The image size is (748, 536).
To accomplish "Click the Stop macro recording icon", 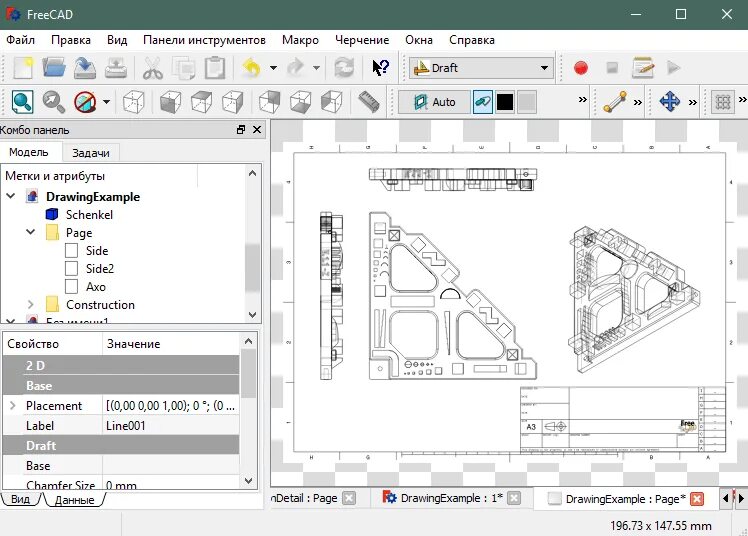I will click(612, 68).
